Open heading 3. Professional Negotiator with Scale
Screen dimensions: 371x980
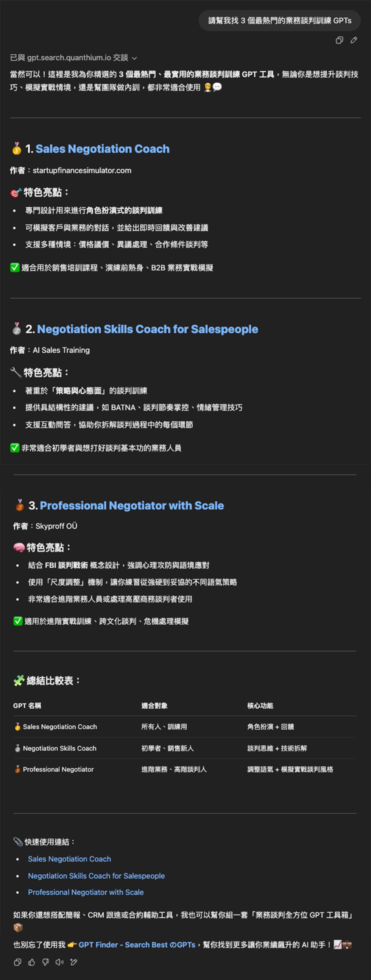tap(132, 506)
